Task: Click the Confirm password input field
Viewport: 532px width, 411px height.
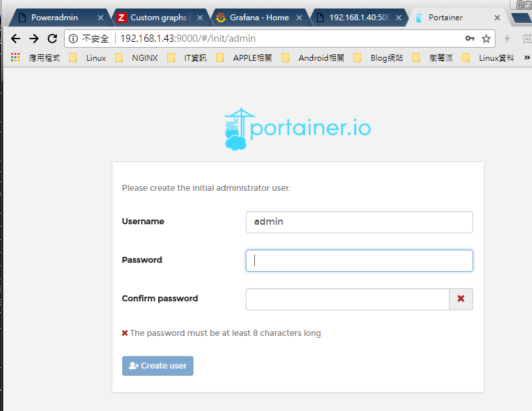Action: 348,299
